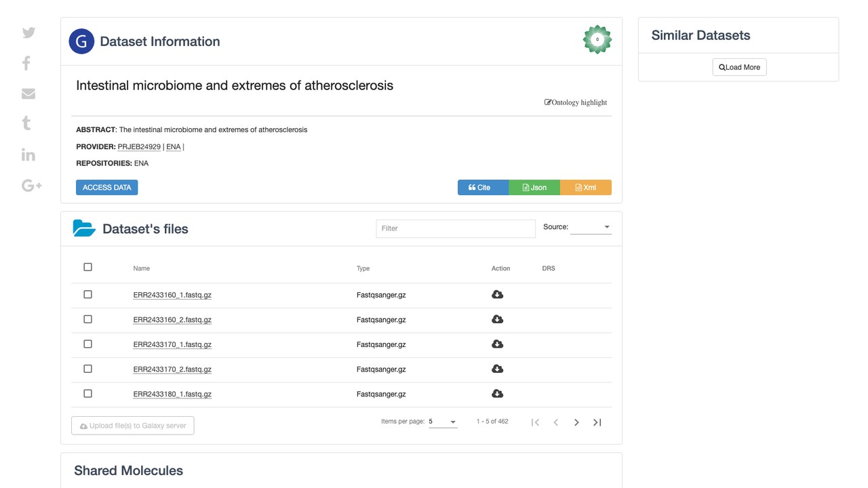The image size is (868, 488).
Task: Check the box for ERR2433160_1.fastq.gz
Action: [87, 294]
